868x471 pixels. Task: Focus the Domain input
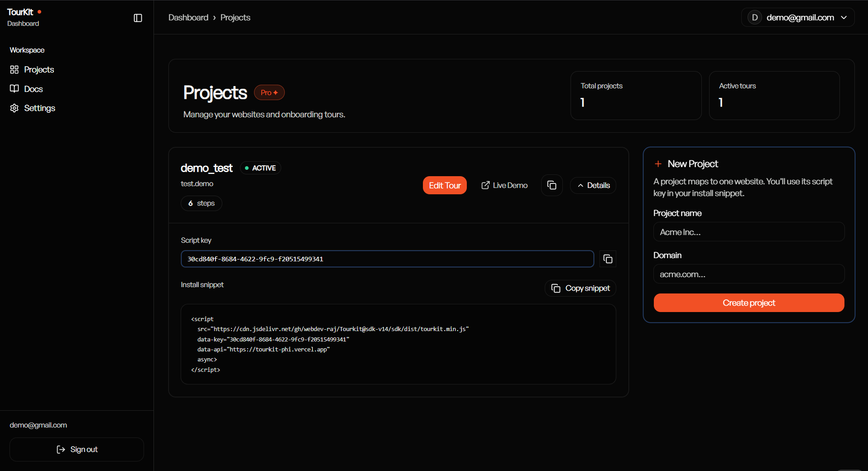pyautogui.click(x=749, y=274)
